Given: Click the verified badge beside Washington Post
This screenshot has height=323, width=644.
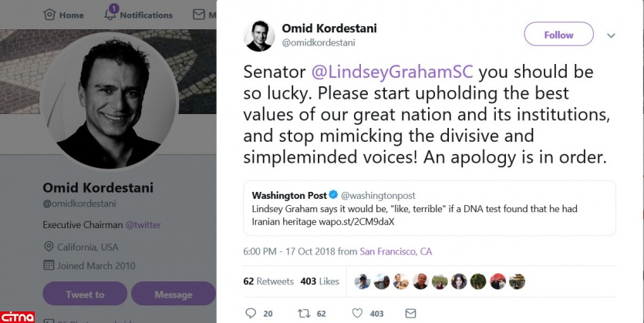Looking at the screenshot, I should pos(333,195).
